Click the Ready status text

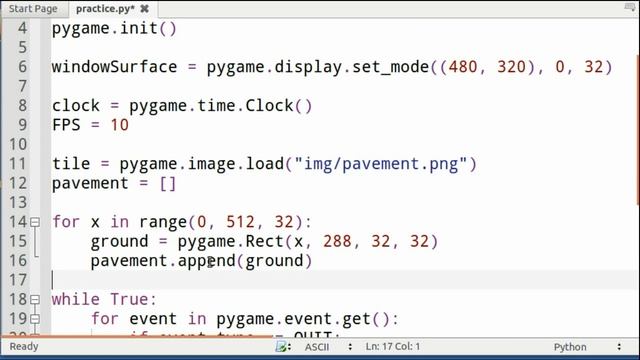click(24, 347)
